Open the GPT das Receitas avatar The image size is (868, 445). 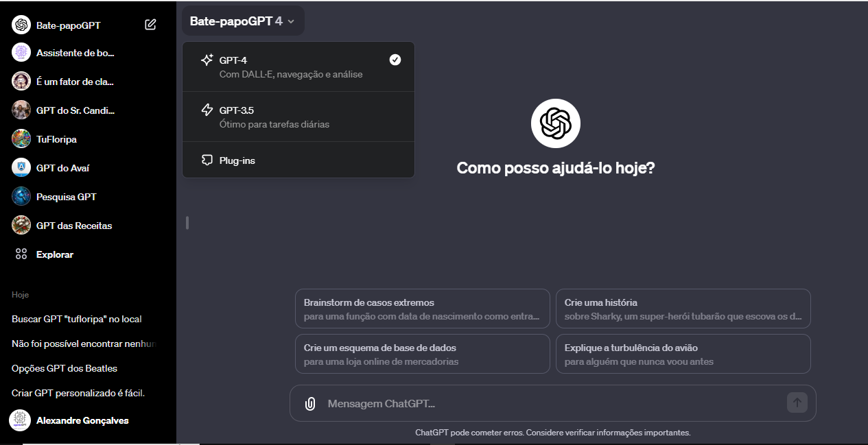21,225
